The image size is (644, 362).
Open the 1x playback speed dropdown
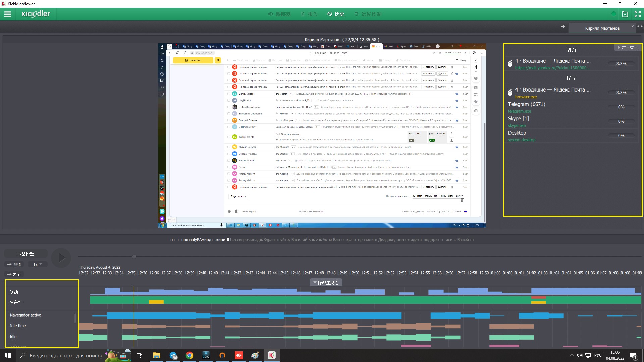[x=37, y=264]
